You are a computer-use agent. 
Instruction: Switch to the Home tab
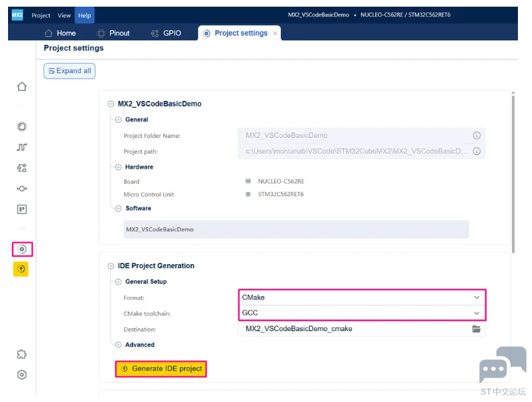(x=60, y=33)
